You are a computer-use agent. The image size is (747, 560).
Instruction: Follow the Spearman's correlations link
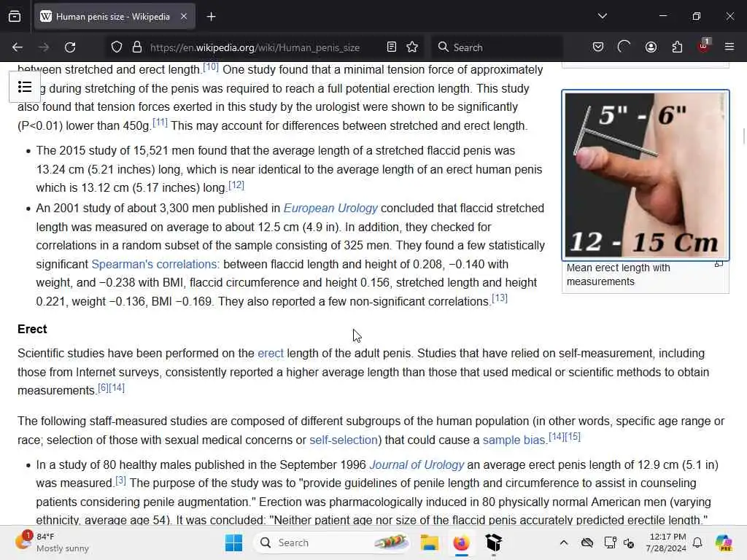[155, 264]
